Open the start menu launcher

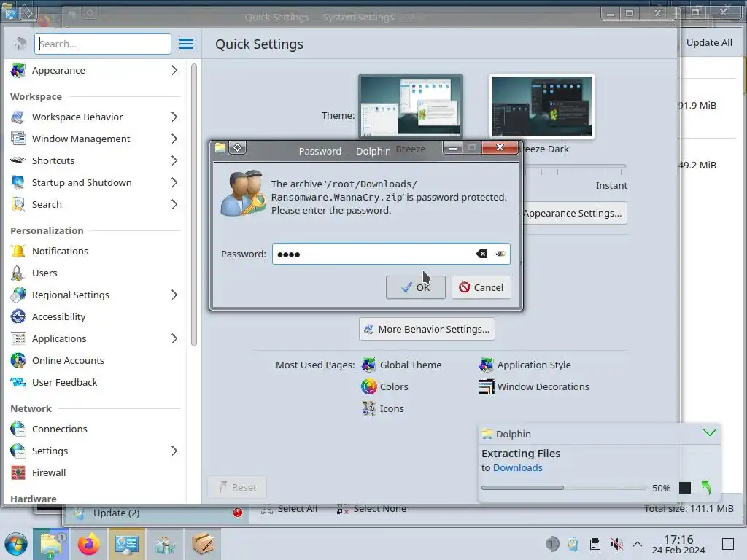click(x=16, y=544)
